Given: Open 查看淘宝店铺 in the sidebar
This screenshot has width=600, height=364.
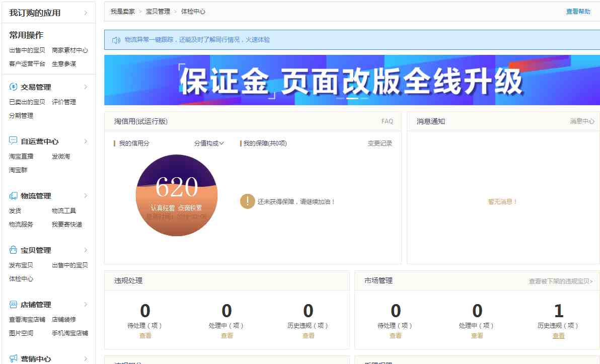Looking at the screenshot, I should 27,319.
